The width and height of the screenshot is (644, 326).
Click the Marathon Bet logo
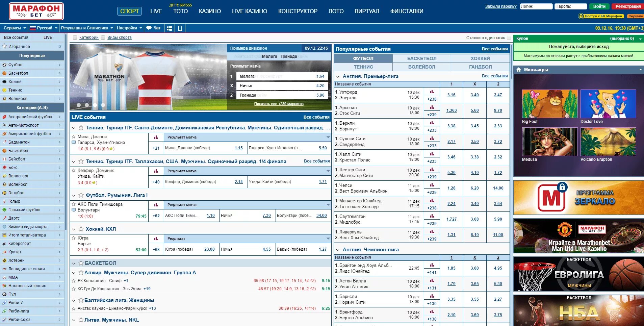coord(36,11)
